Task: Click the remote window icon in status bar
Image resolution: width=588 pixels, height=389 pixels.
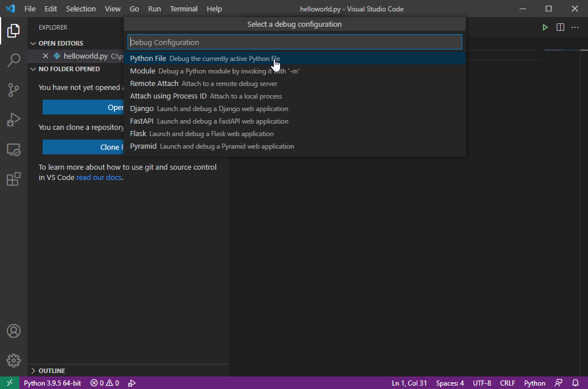Action: click(10, 383)
